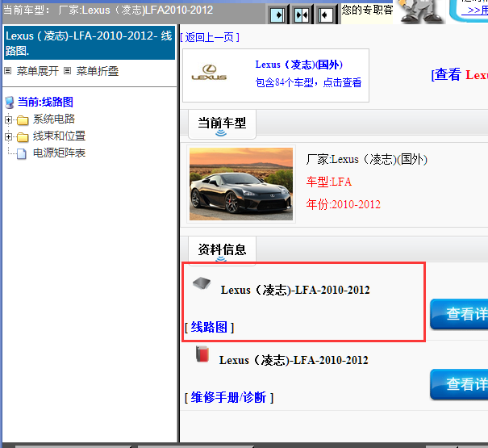Click the second Lexus（凌志)-LFA-2010-2012 title
Viewport: 488px width, 448px height.
294,361
